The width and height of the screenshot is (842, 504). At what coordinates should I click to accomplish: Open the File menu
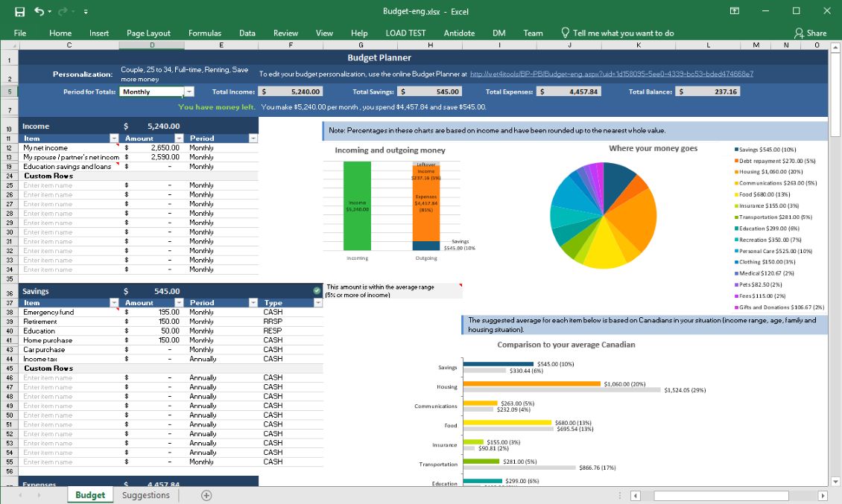point(20,33)
